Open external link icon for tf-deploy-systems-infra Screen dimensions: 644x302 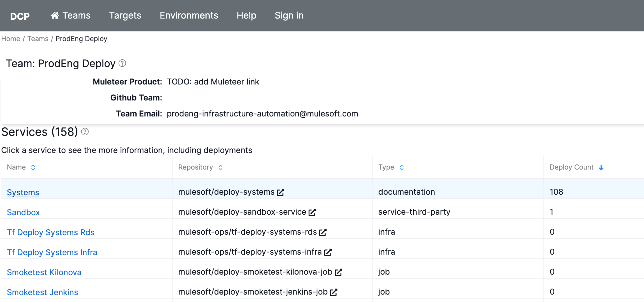tap(328, 252)
